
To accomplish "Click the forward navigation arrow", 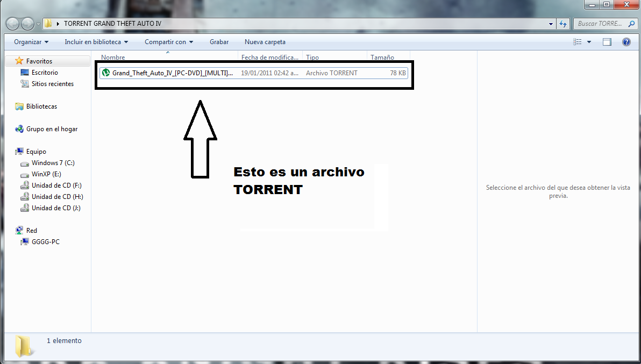I will click(26, 23).
